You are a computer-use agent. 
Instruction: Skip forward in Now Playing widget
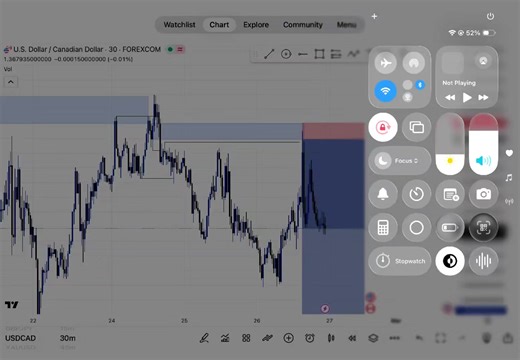pyautogui.click(x=483, y=98)
